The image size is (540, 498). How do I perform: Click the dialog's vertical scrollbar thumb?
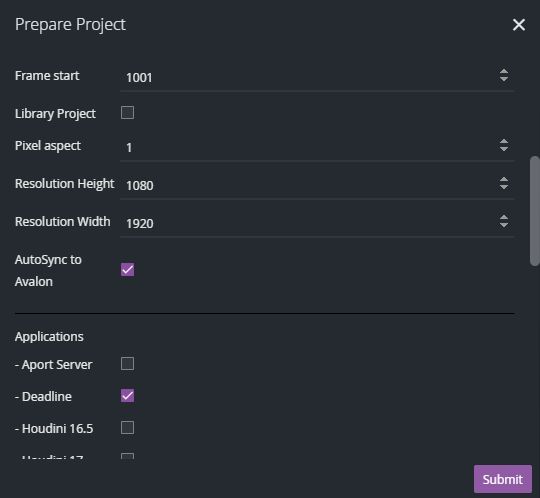click(535, 211)
